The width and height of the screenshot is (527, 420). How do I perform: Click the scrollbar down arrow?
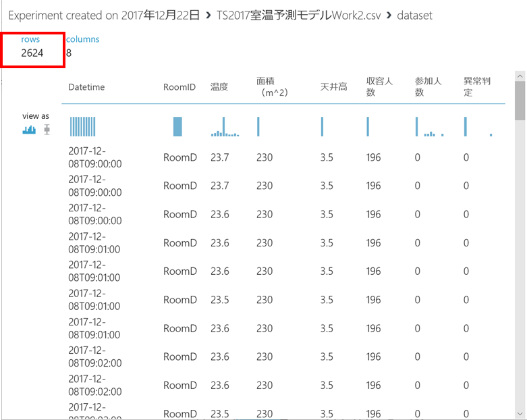click(x=520, y=414)
